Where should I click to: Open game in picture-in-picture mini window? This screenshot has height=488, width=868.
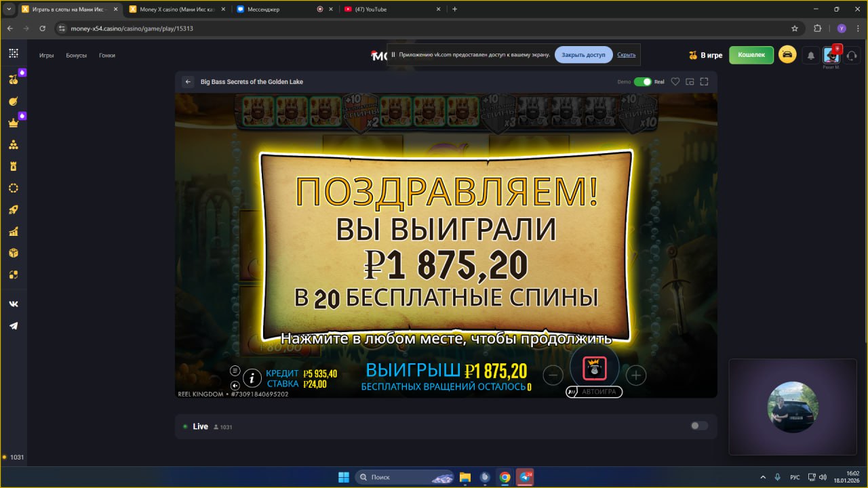(x=690, y=82)
